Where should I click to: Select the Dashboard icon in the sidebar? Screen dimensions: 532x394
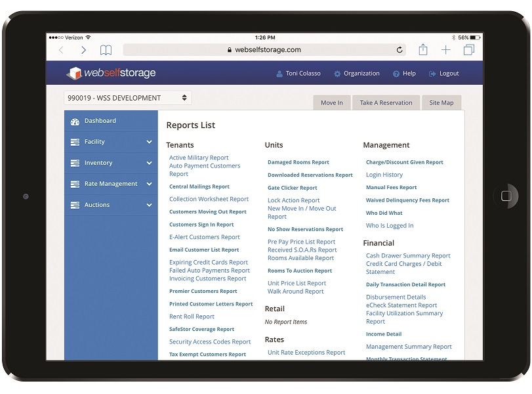pos(76,121)
